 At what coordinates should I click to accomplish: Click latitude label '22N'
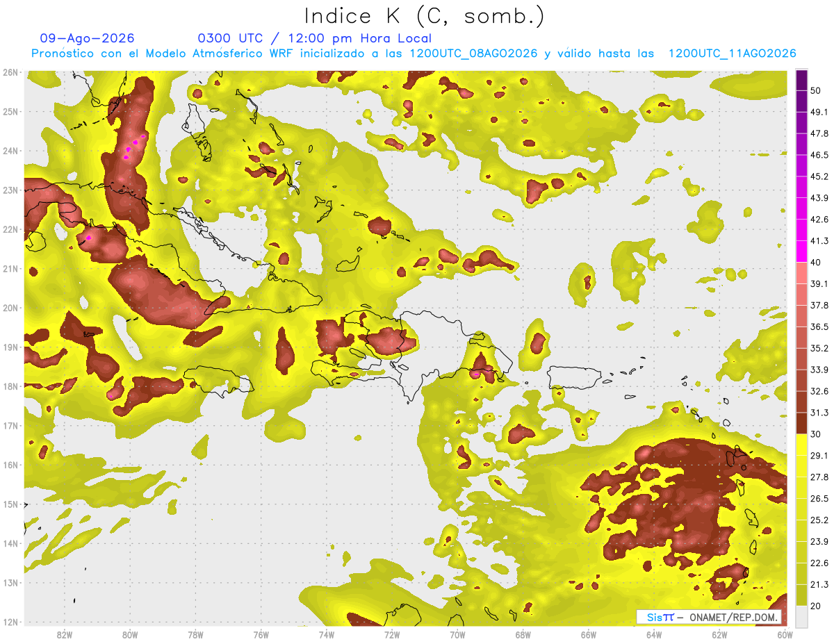(10, 229)
